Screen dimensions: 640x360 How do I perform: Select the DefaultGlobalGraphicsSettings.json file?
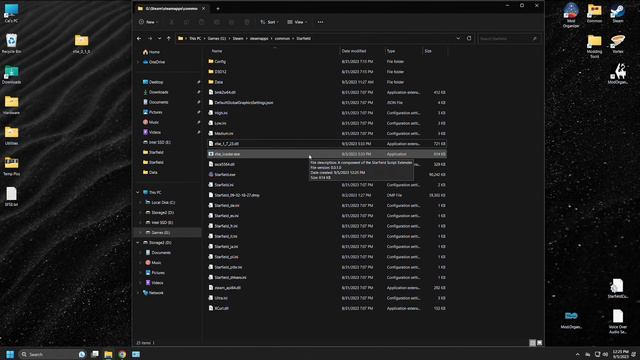tap(327, 102)
